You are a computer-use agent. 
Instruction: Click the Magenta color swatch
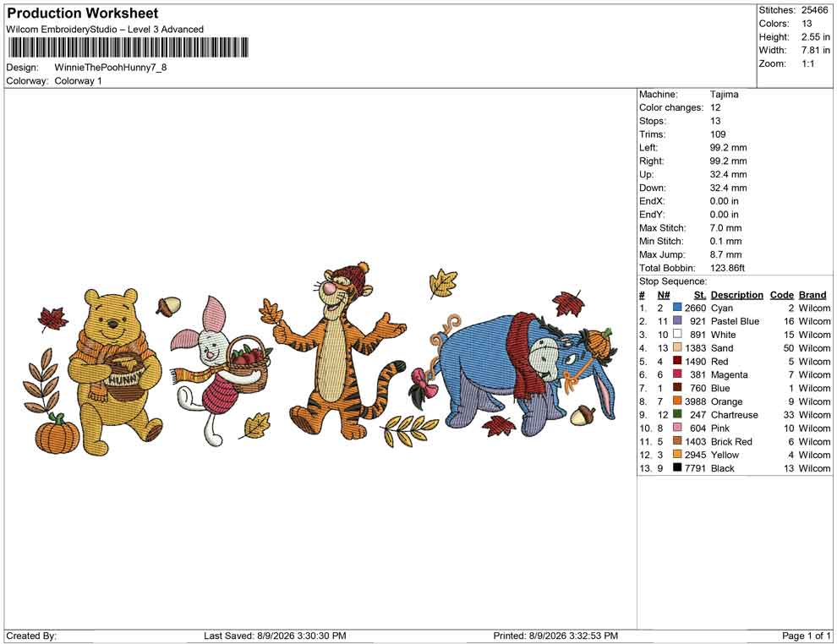click(x=677, y=374)
